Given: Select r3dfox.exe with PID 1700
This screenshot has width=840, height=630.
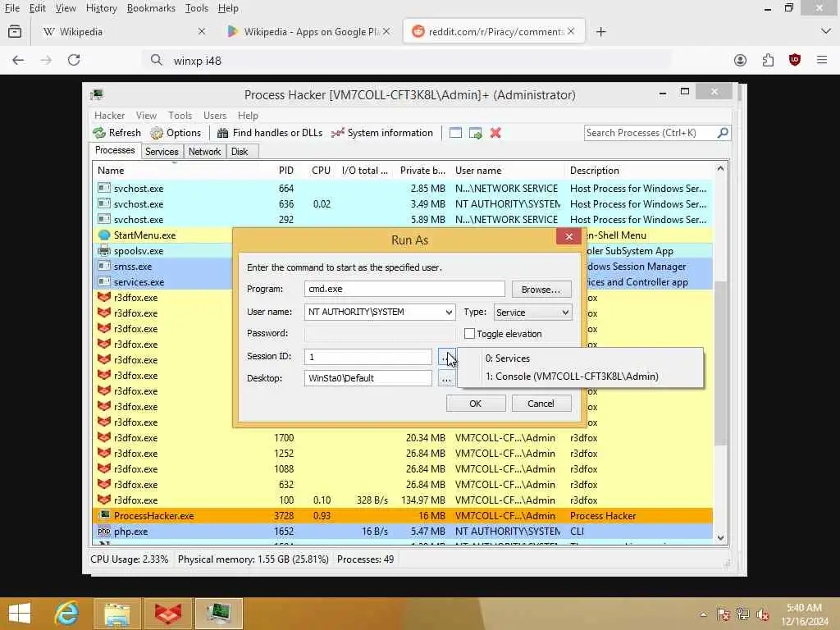Looking at the screenshot, I should click(402, 438).
